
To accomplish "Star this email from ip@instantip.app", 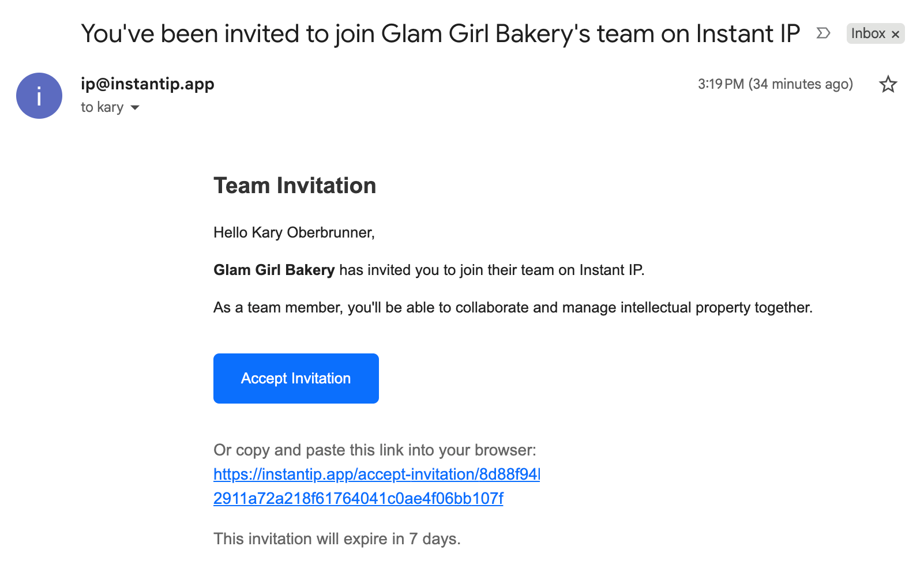I will point(888,85).
